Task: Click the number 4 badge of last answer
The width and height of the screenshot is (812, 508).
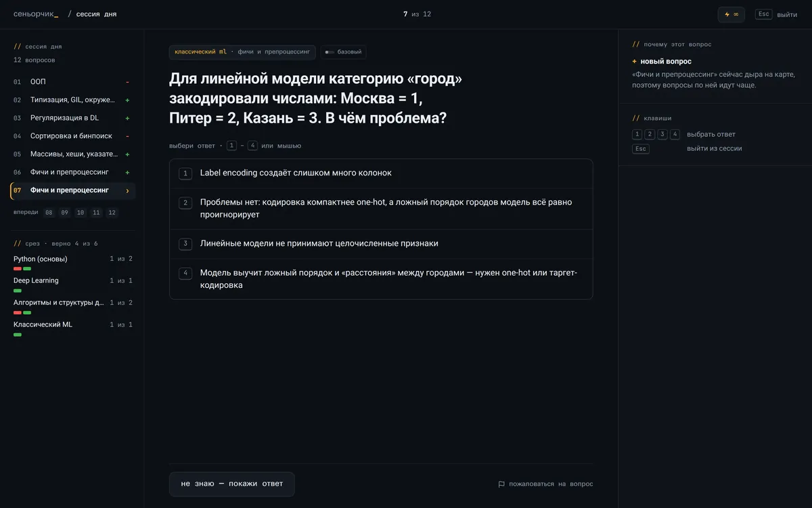Action: point(185,273)
